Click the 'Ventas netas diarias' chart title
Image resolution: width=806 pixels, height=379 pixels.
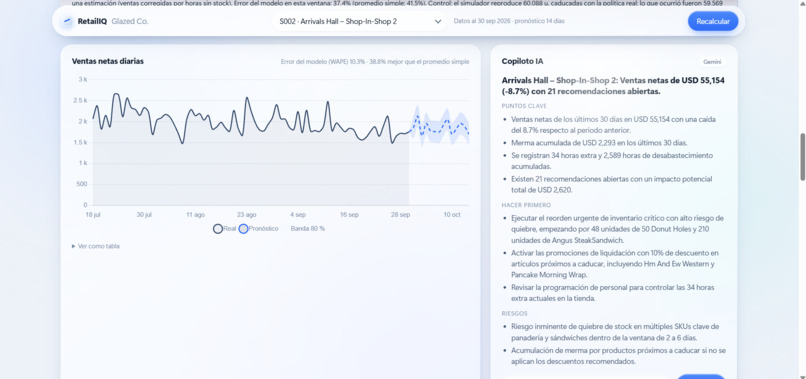pyautogui.click(x=108, y=61)
